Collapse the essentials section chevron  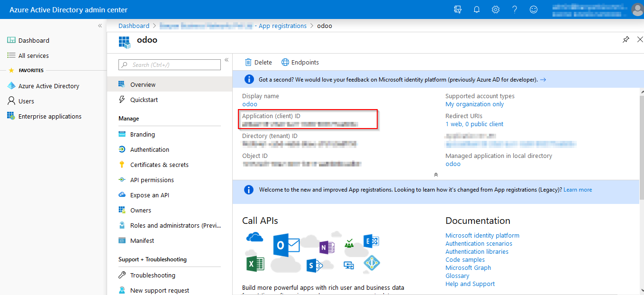(436, 175)
